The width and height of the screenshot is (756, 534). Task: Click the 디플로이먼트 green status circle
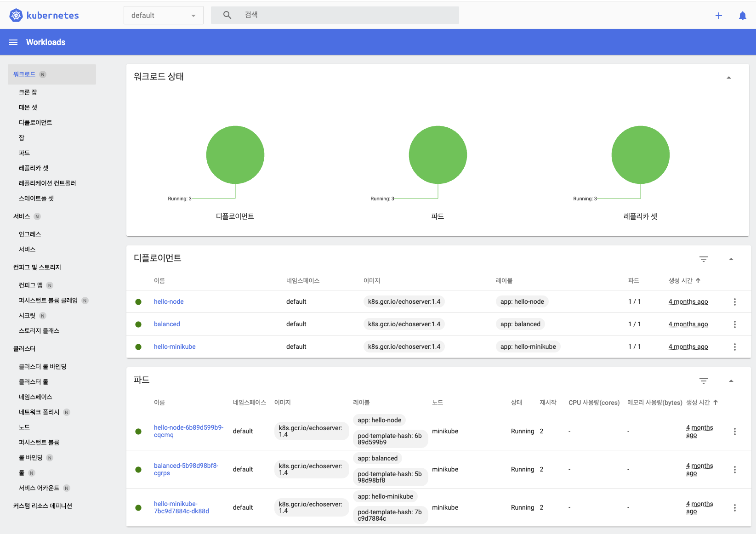(x=235, y=155)
